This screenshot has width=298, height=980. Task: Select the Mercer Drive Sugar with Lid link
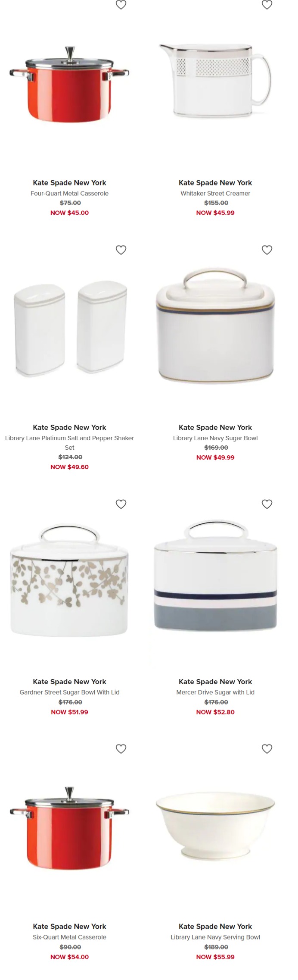(215, 692)
